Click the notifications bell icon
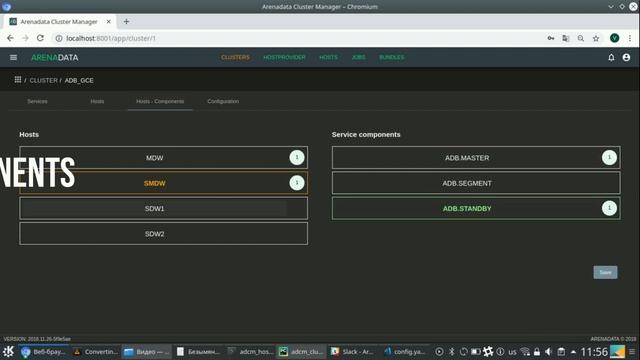Image resolution: width=640 pixels, height=360 pixels. tap(611, 58)
